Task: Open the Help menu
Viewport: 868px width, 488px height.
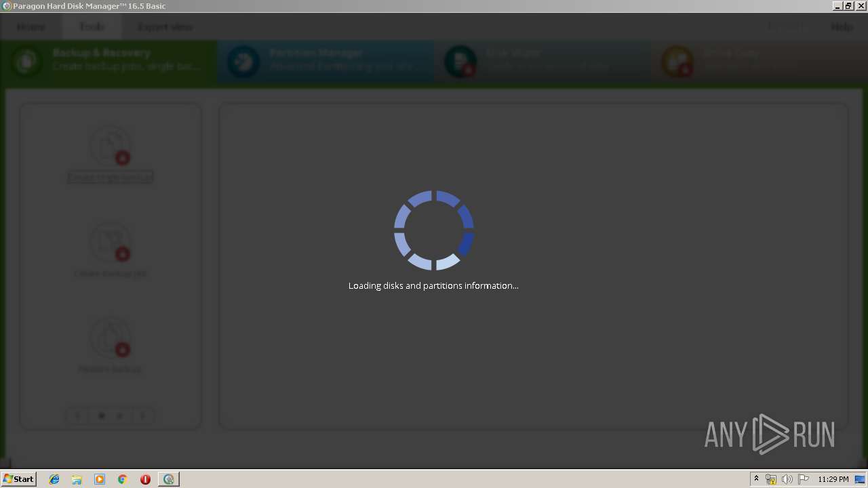Action: point(842,27)
